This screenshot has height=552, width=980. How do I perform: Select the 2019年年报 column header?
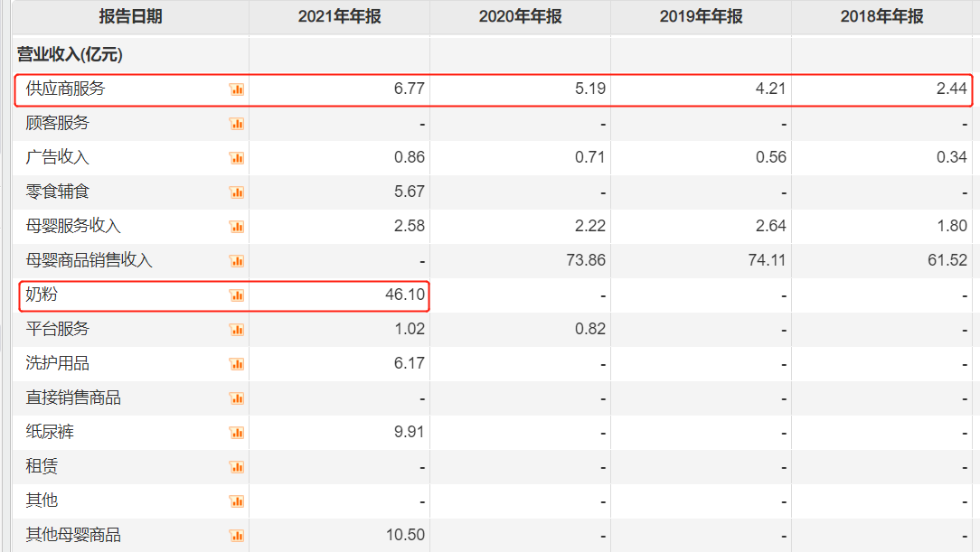[701, 17]
